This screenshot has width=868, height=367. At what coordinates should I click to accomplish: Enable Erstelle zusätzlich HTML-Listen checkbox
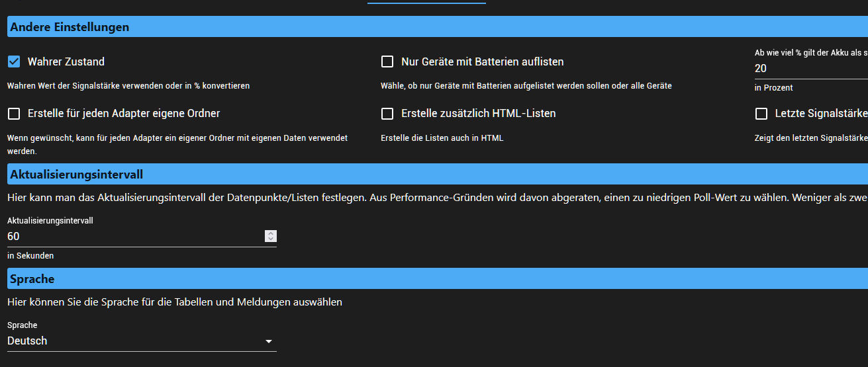pos(387,114)
